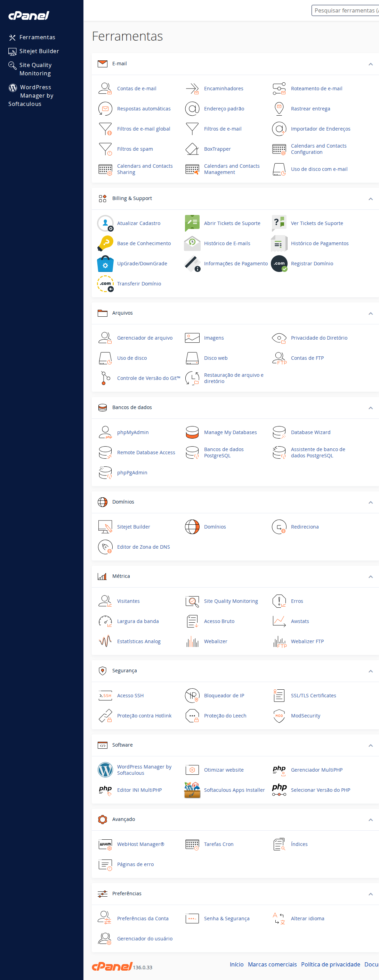Open the Gerenciador do usuário link
Viewport: 379px width, 980px height.
click(x=144, y=939)
